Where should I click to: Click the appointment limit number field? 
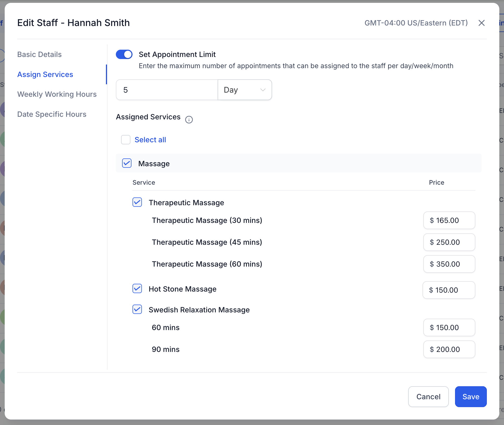point(167,90)
